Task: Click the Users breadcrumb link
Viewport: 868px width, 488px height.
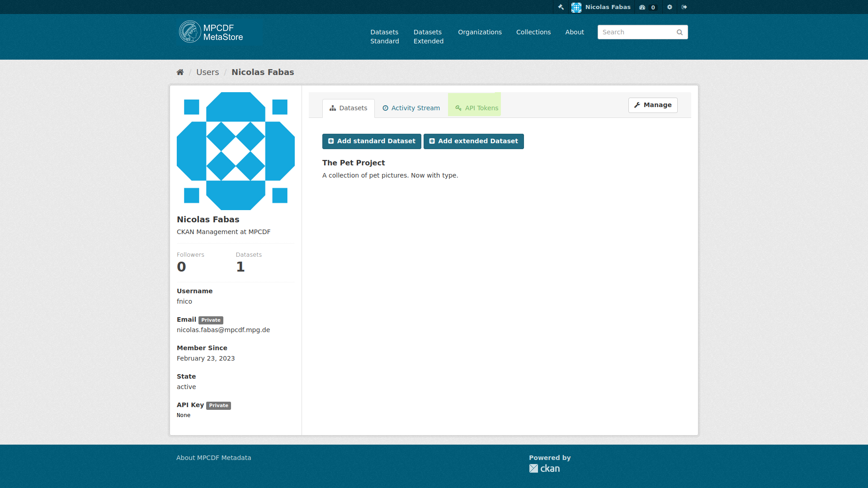Action: point(208,72)
